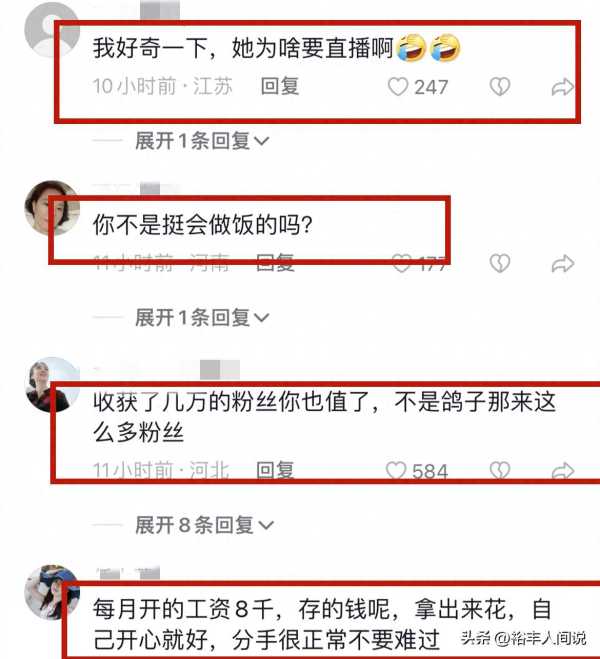Reply to the Hebei comment
600x659 pixels.
point(275,470)
